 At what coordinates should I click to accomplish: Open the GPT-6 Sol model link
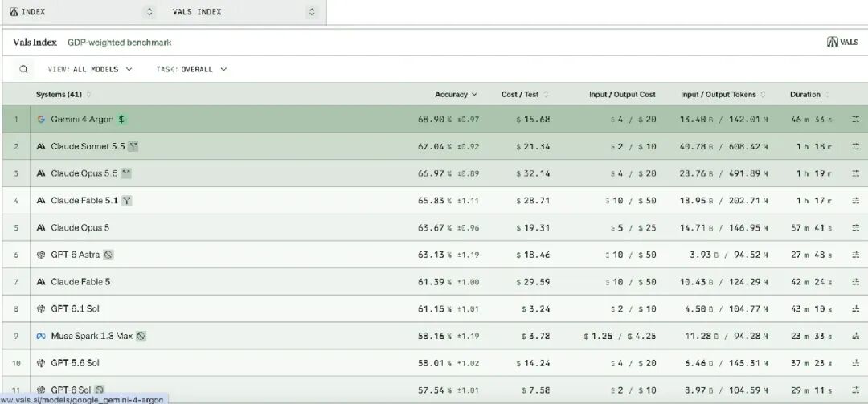(x=71, y=390)
